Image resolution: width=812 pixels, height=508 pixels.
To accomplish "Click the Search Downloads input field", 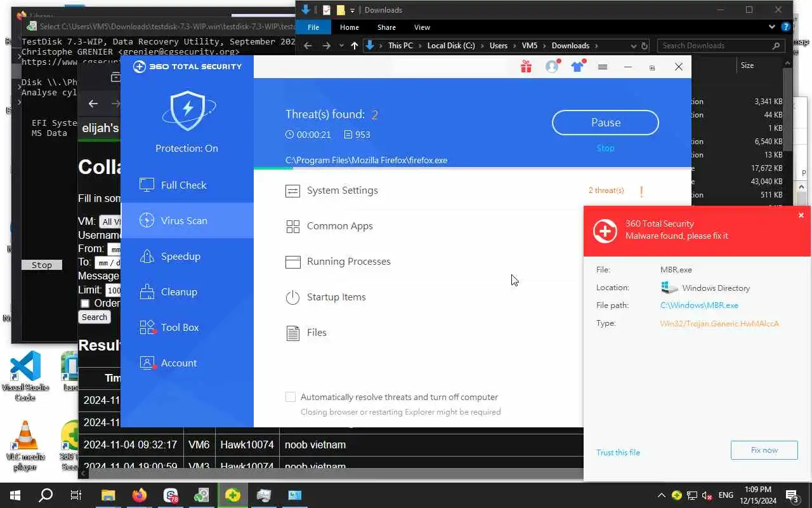I will pos(720,46).
